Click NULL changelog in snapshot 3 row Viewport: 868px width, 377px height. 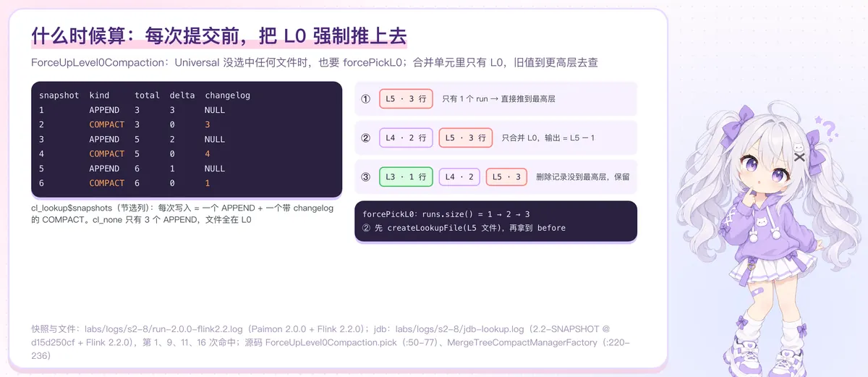coord(215,139)
